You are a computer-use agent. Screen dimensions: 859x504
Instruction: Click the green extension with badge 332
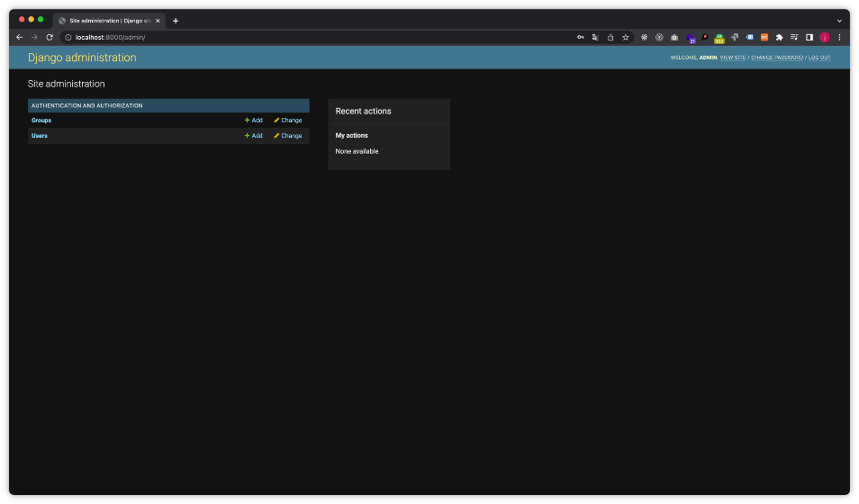719,38
